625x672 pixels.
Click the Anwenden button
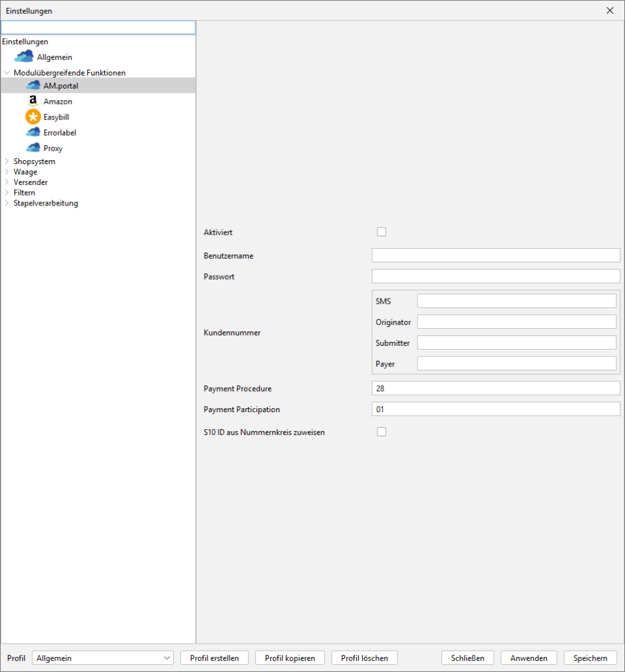(529, 658)
